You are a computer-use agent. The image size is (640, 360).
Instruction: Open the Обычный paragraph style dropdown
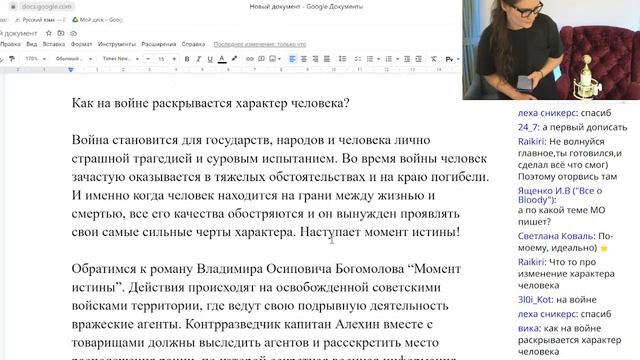[73, 59]
